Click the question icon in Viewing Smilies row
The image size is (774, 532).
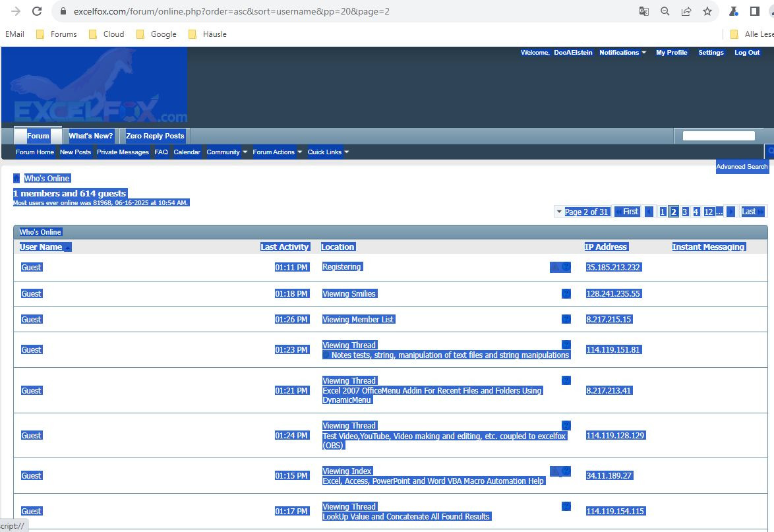(566, 293)
